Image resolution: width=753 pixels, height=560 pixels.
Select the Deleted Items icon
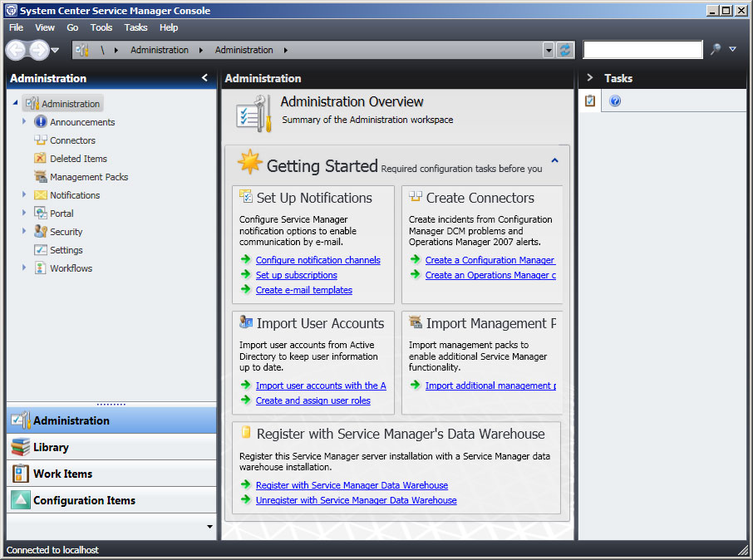point(41,158)
